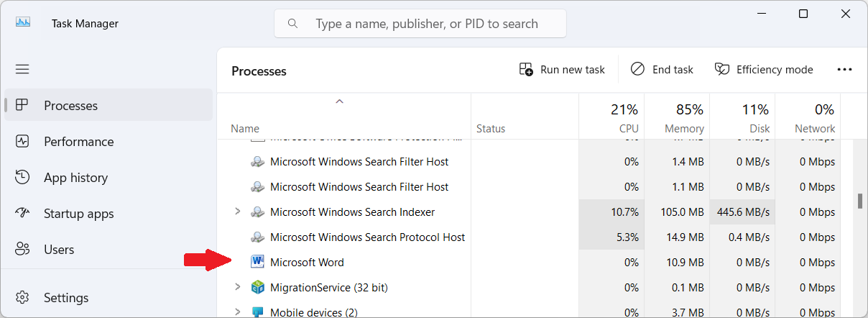Click the Startup apps gauge icon
The image size is (868, 318).
(x=22, y=213)
